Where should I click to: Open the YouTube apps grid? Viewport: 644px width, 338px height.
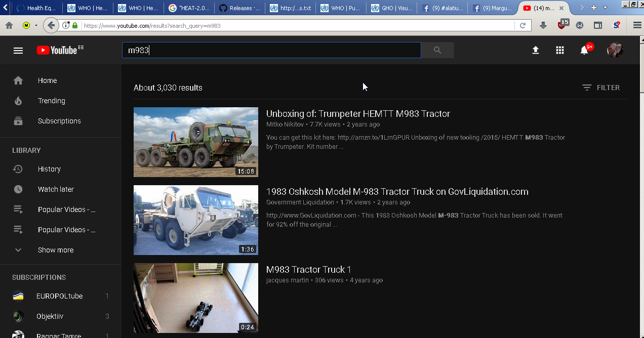(559, 50)
